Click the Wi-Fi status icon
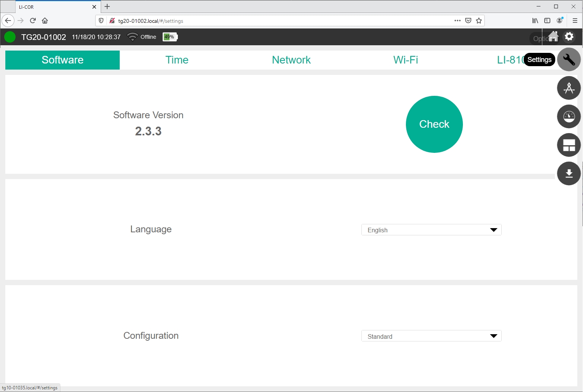The height and width of the screenshot is (392, 583). pyautogui.click(x=132, y=37)
